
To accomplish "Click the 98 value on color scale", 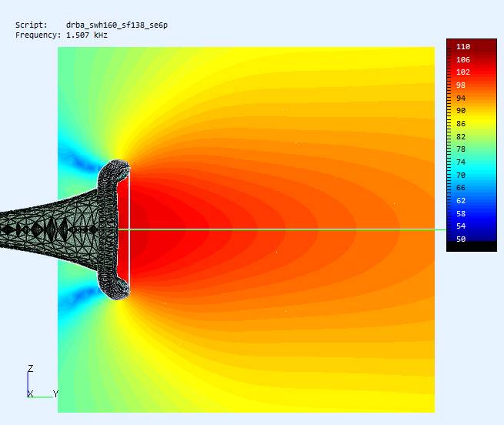I will coord(461,85).
